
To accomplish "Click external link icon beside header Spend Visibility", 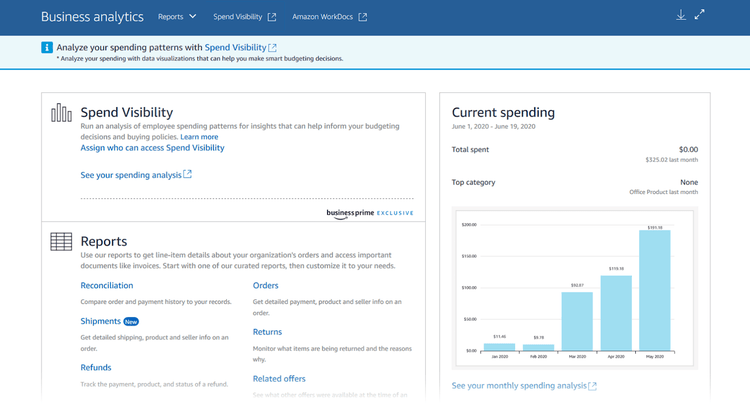I will [x=272, y=17].
